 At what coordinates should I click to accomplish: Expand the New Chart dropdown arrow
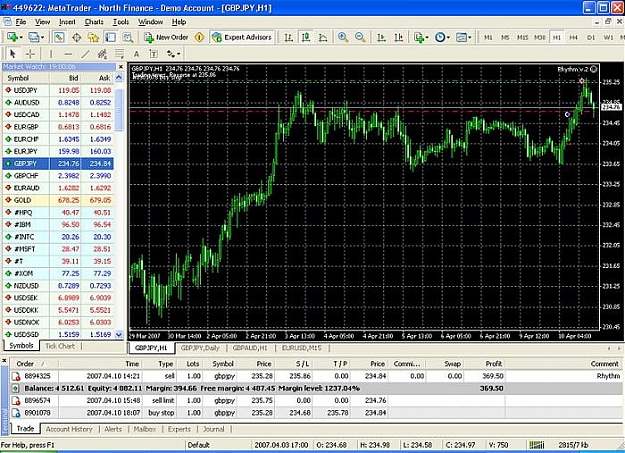tap(21, 38)
